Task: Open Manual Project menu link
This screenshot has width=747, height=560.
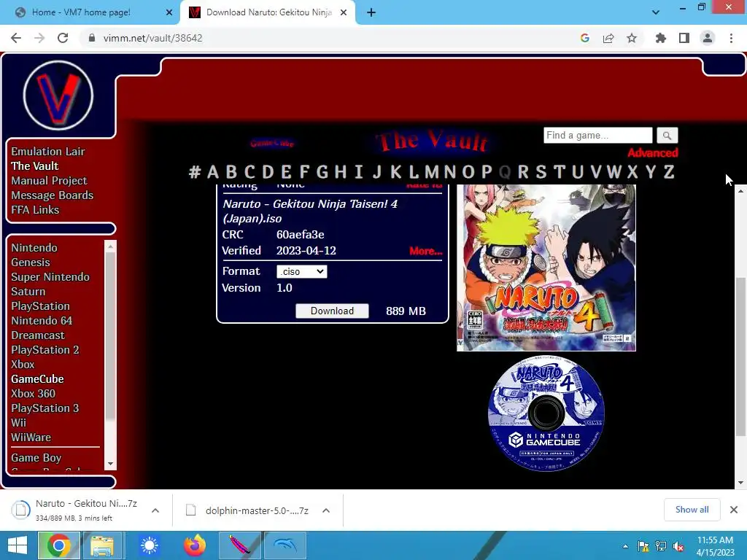Action: (x=49, y=181)
